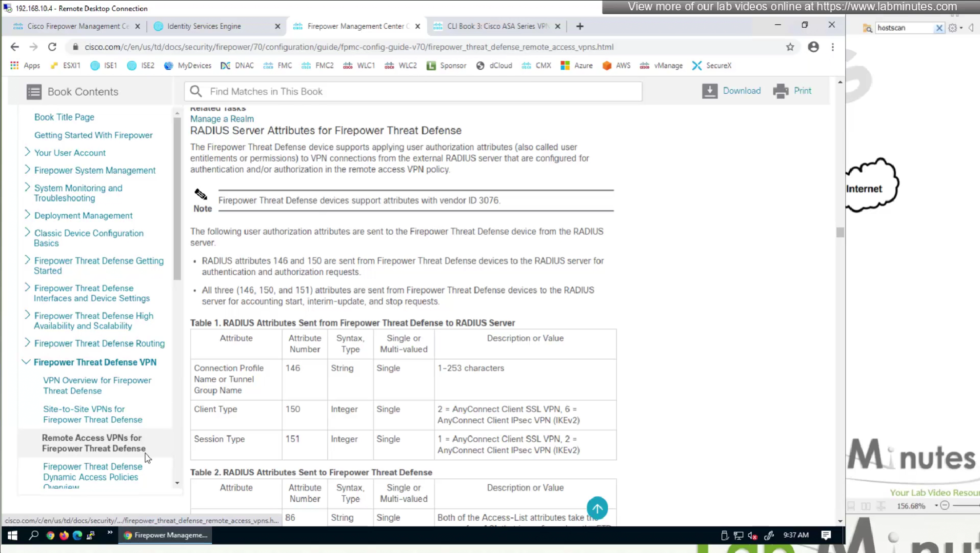Open the Windows Start menu

coord(13,535)
